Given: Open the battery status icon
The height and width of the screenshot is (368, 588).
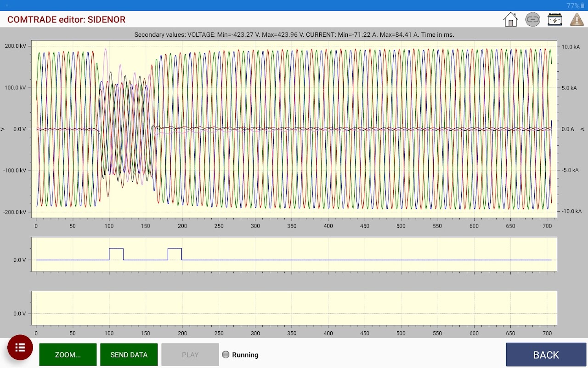Looking at the screenshot, I should (x=555, y=20).
